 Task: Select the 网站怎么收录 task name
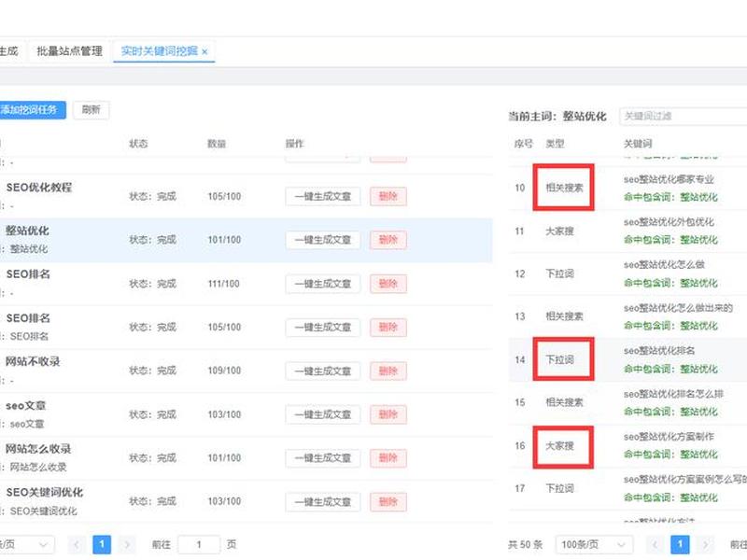pos(38,449)
